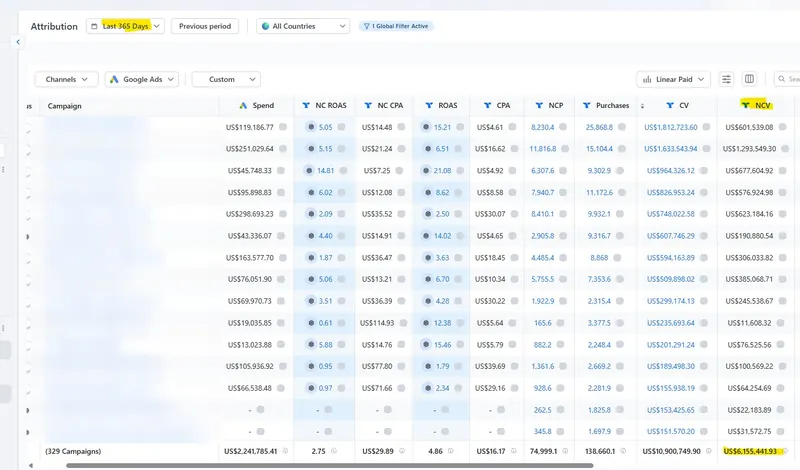
Task: Click the info icon beside total NC ROAS 2.75
Action: tap(334, 451)
